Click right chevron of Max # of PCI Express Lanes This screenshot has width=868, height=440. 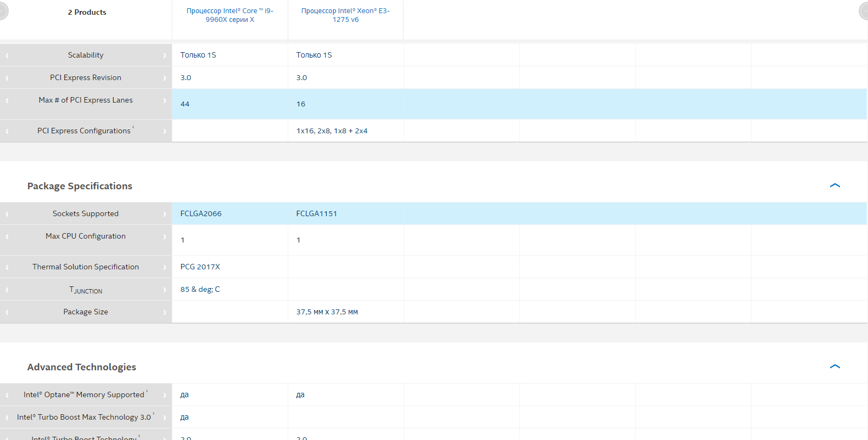click(x=164, y=100)
